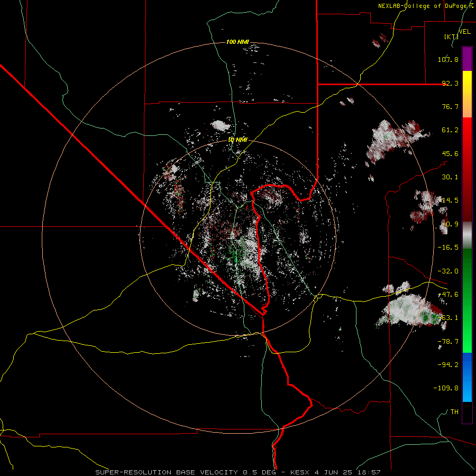Click the 50 NMI range ring label
476x476 pixels.
pyautogui.click(x=237, y=140)
